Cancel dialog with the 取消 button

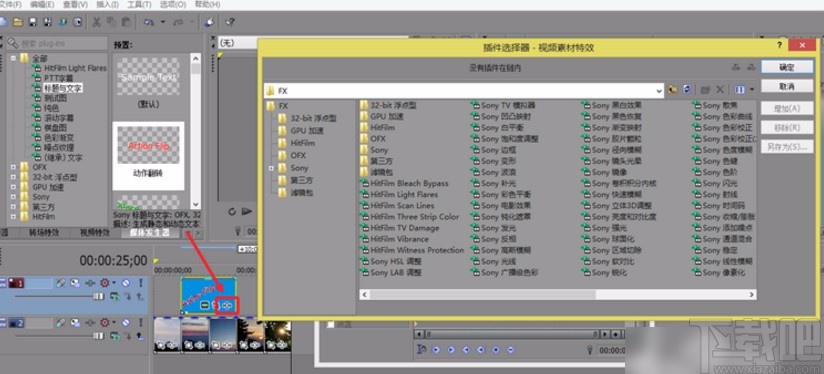(x=787, y=86)
